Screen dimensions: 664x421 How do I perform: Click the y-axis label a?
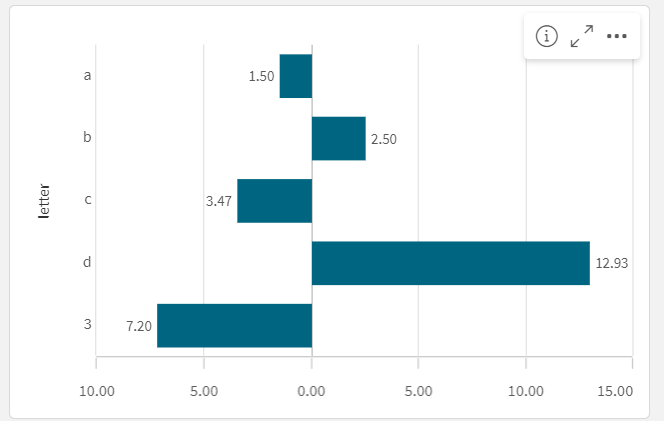[x=88, y=75]
